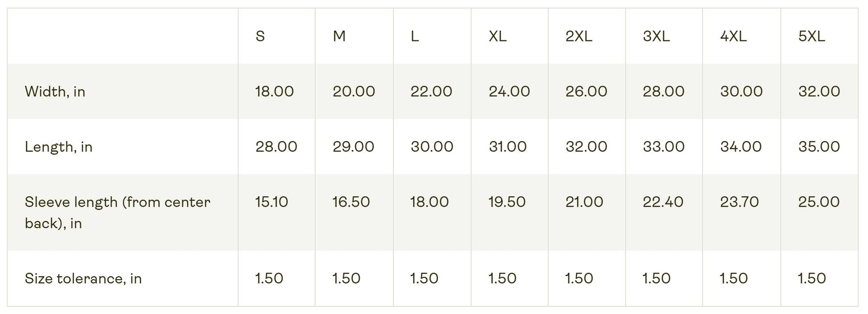Select the 2XL size column header
The height and width of the screenshot is (314, 868).
[579, 36]
